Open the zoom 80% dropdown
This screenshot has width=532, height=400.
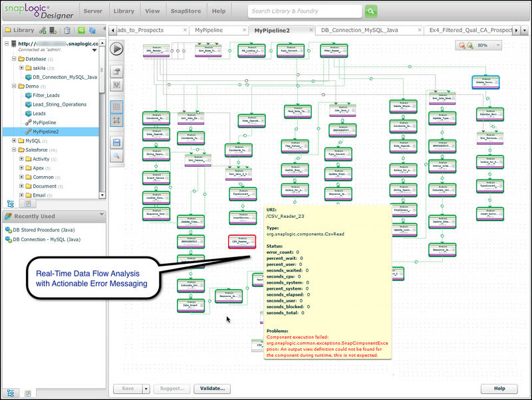(x=498, y=45)
